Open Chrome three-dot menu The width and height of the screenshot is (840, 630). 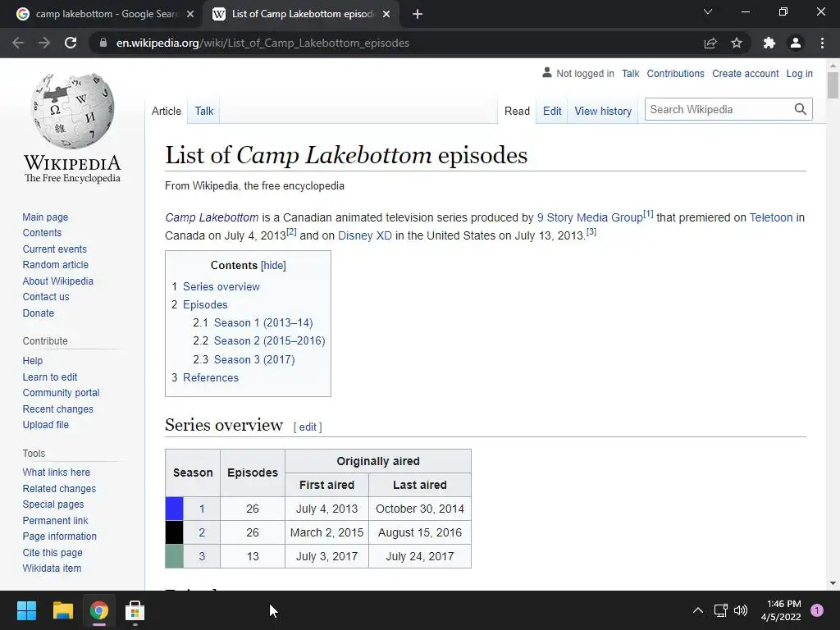[x=822, y=43]
